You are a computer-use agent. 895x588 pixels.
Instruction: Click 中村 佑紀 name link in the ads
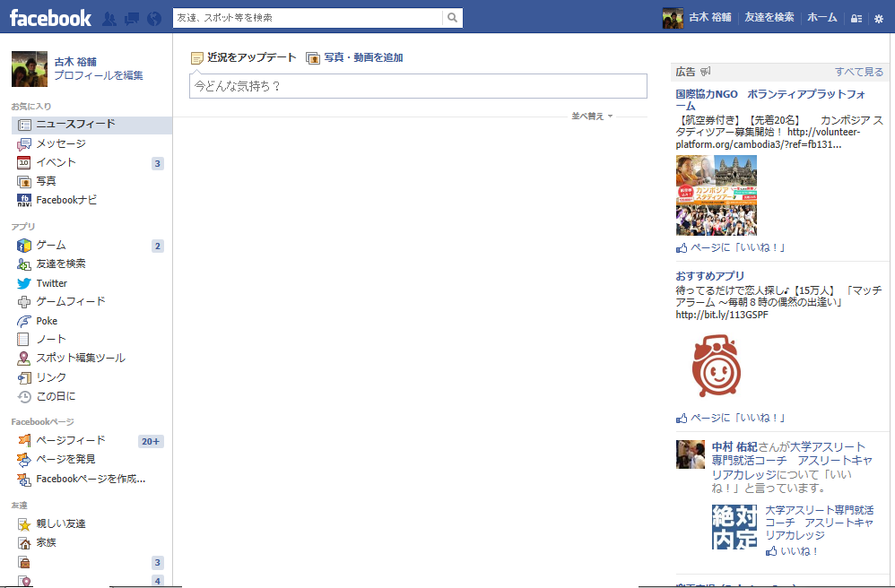point(734,447)
